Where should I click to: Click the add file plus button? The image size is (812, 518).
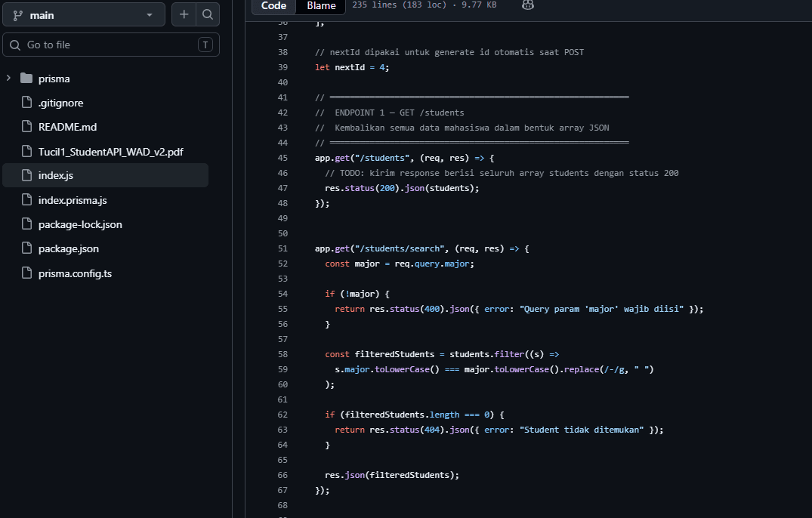coord(184,14)
